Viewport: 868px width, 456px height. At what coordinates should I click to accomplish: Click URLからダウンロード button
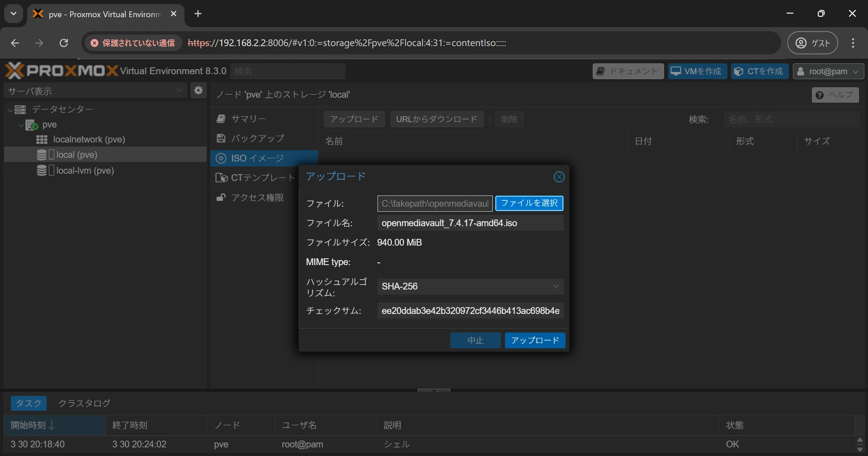437,119
